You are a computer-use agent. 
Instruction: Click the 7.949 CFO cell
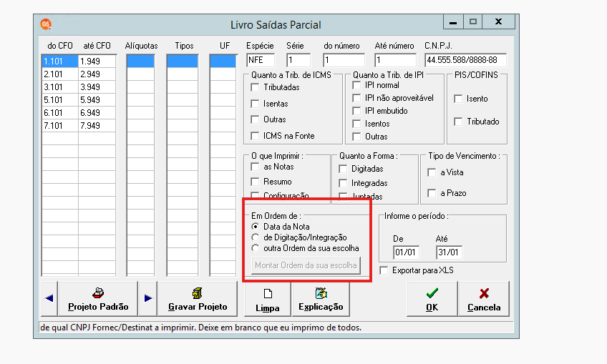pos(97,125)
